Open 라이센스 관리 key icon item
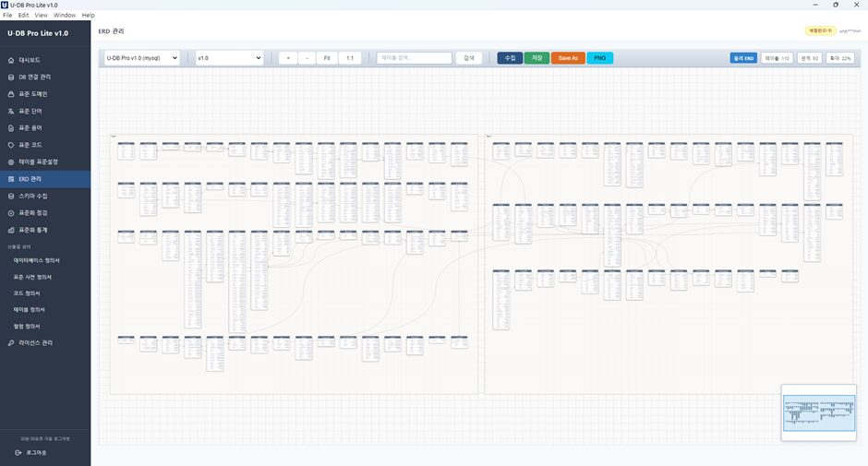 point(11,343)
